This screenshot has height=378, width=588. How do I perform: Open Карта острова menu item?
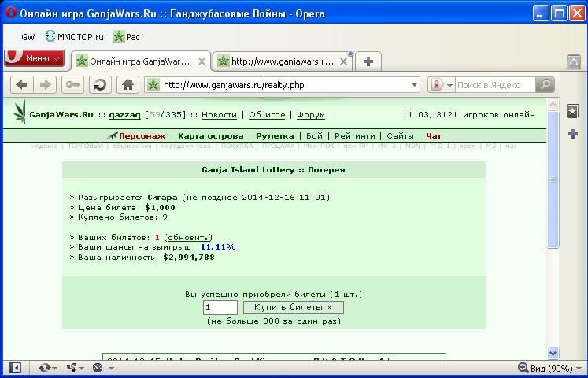point(210,136)
